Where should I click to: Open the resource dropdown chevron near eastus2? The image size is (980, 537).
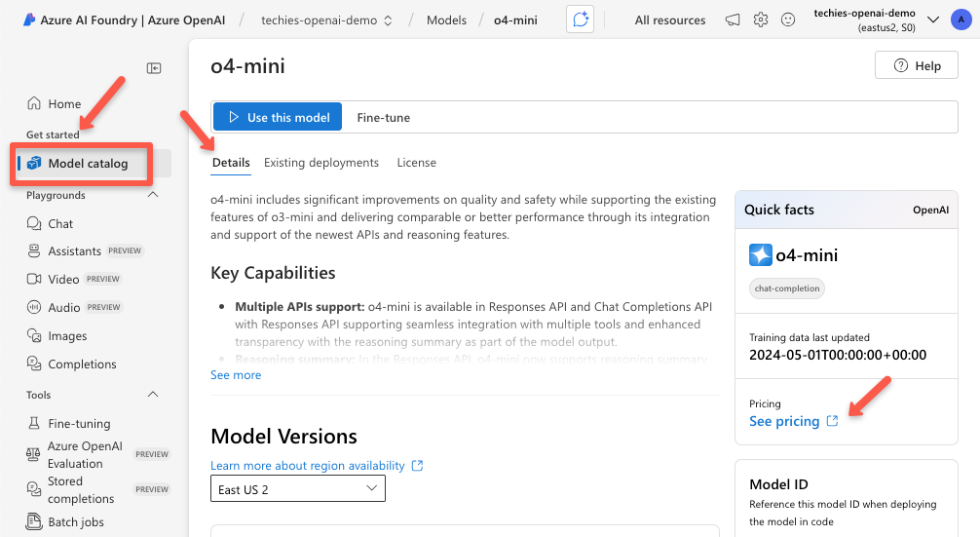click(x=933, y=20)
